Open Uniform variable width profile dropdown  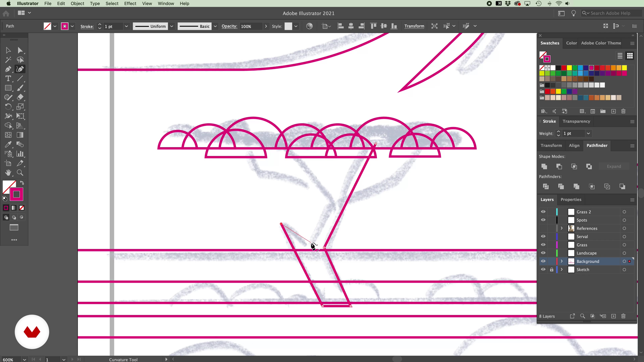(x=172, y=26)
